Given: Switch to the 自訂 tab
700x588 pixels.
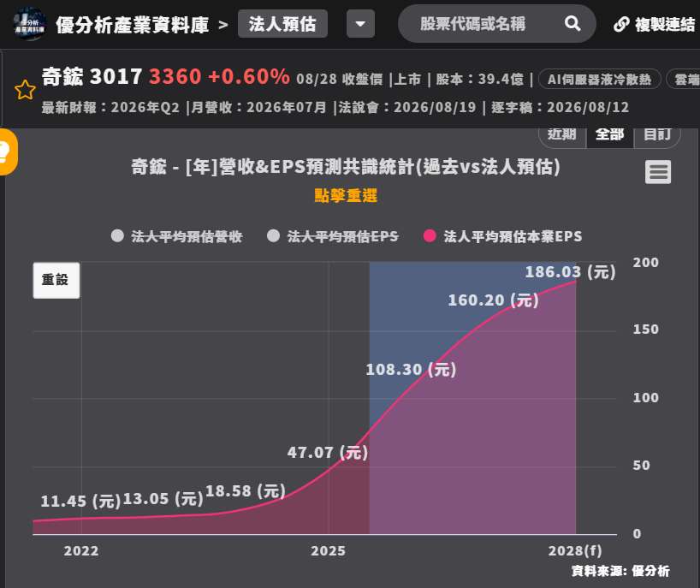Looking at the screenshot, I should (x=657, y=135).
